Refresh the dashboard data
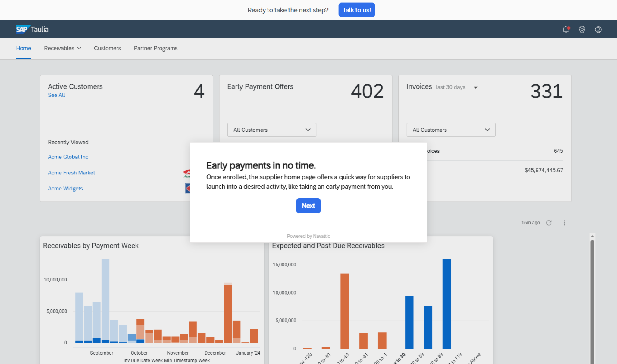Image resolution: width=617 pixels, height=364 pixels. [x=549, y=223]
